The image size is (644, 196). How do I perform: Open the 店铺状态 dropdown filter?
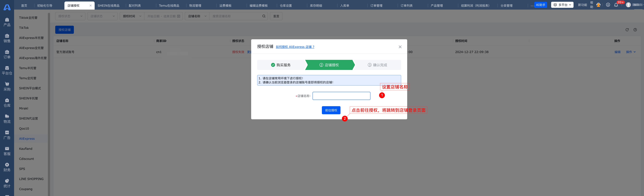[x=103, y=16]
